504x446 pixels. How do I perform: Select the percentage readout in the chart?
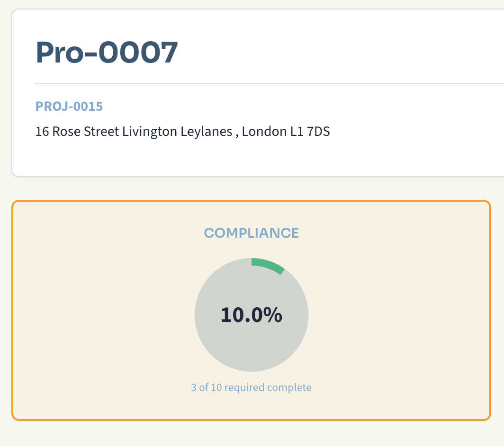[x=251, y=315]
